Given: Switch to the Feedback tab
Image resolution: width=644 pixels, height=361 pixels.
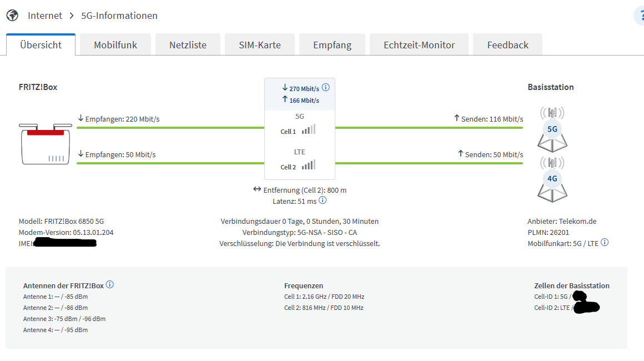Looking at the screenshot, I should click(507, 45).
